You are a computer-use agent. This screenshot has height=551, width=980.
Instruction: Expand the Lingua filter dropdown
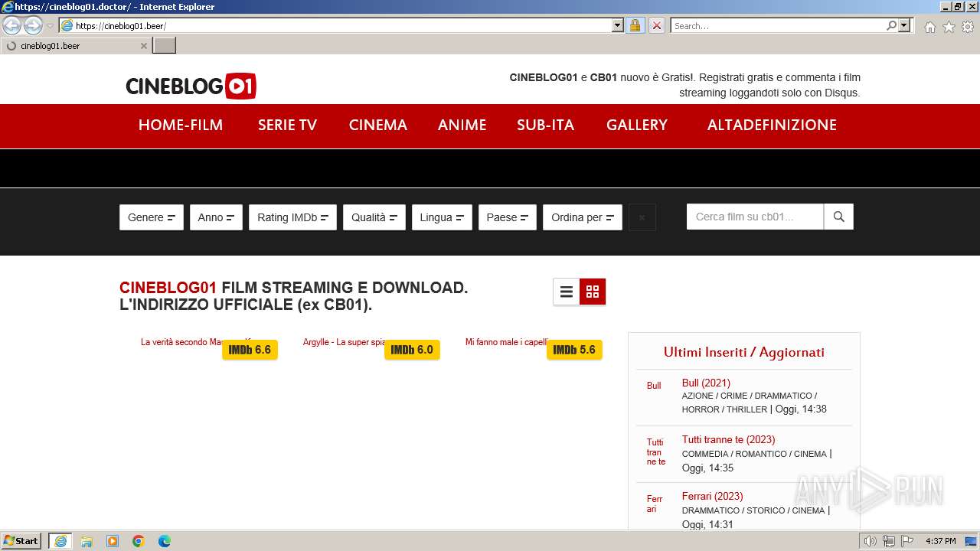[442, 217]
